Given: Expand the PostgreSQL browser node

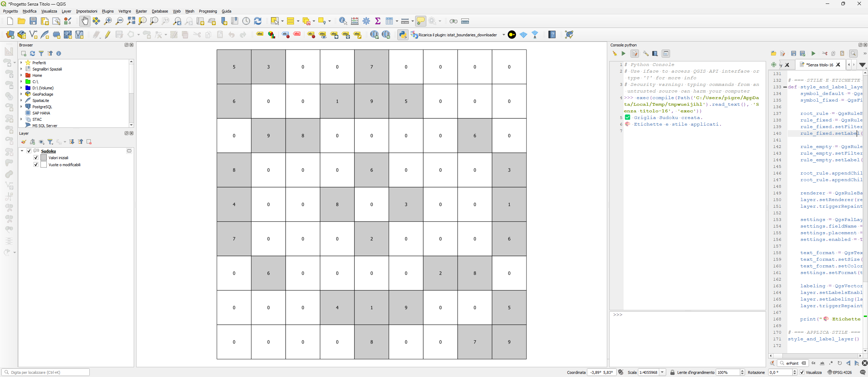Looking at the screenshot, I should [x=21, y=106].
